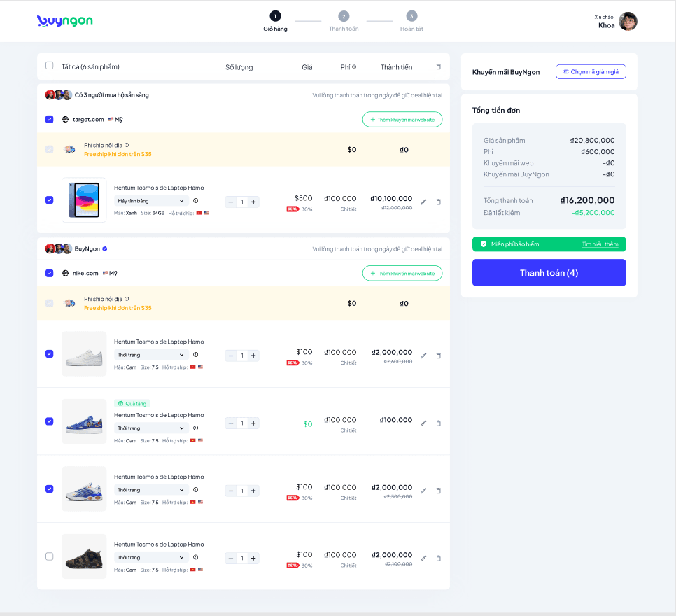The image size is (676, 616).
Task: Click the BuyNgon verified badge
Action: tap(105, 249)
